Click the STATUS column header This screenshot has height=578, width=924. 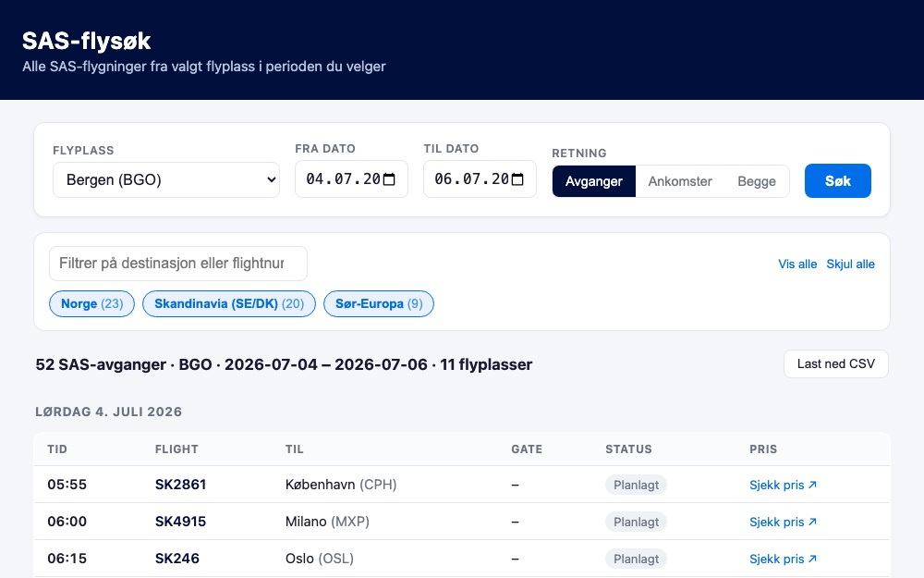(628, 449)
